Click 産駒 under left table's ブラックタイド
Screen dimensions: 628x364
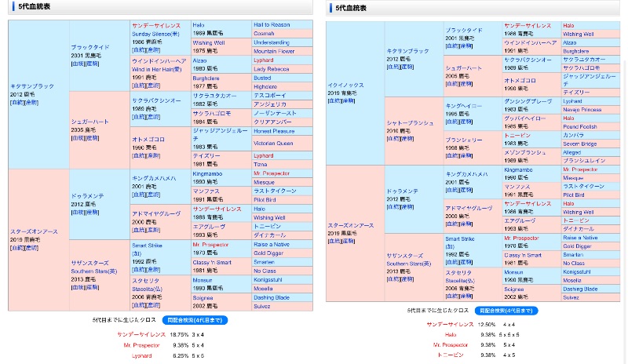click(x=92, y=64)
